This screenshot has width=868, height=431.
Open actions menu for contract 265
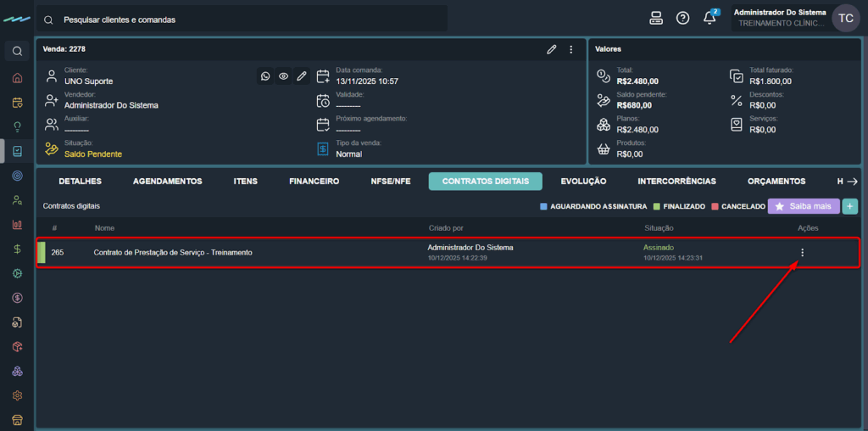tap(802, 252)
